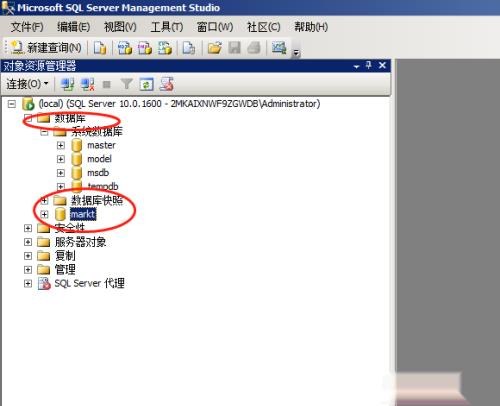Open the 帮助(H) menu
The height and width of the screenshot is (406, 500).
pyautogui.click(x=311, y=27)
